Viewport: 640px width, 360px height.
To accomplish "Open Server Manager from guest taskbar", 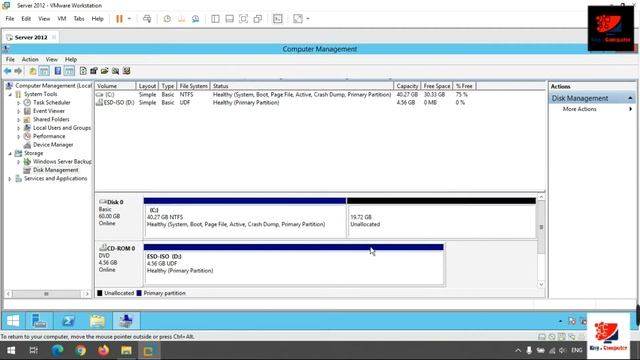I will click(x=39, y=321).
